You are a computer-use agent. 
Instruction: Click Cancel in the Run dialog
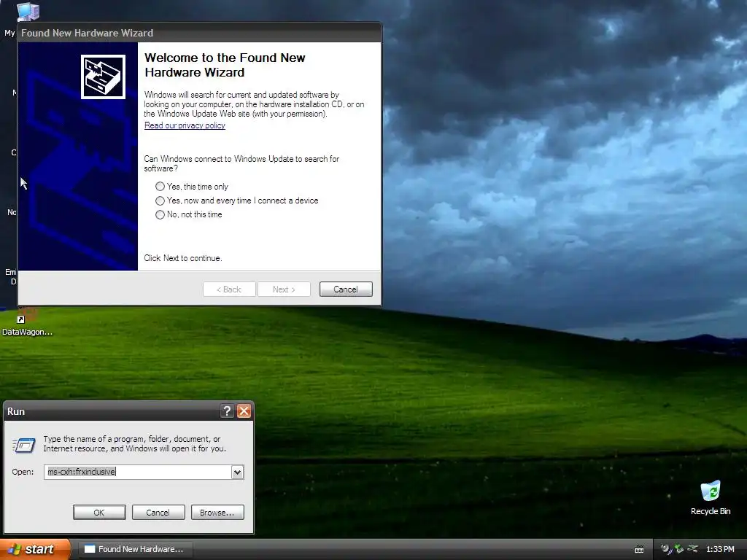point(158,513)
